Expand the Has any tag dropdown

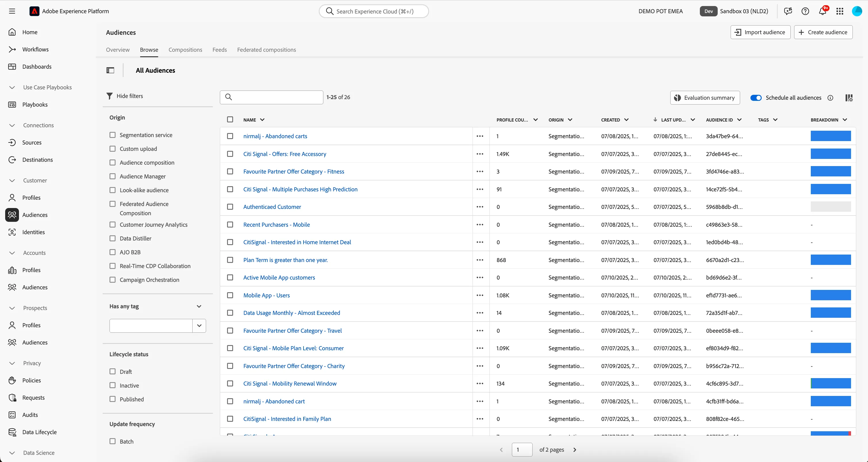[199, 306]
